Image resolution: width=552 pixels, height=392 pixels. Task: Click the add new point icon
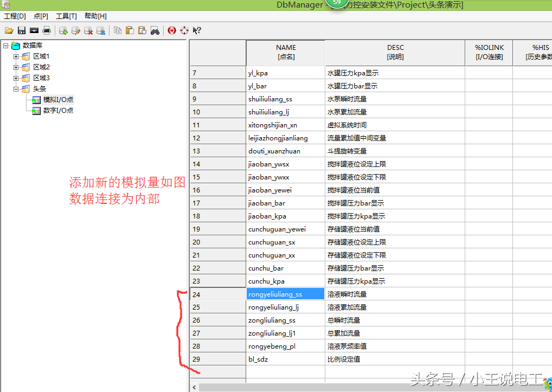pos(63,30)
